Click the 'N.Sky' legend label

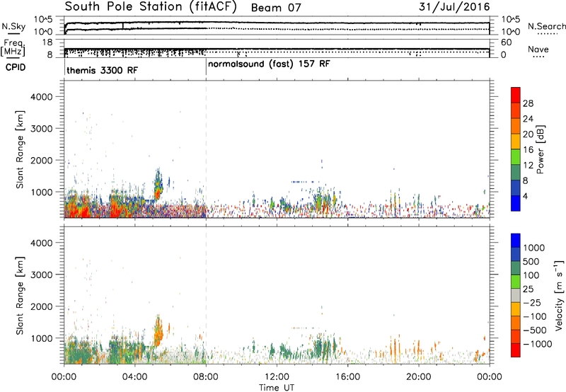13,26
